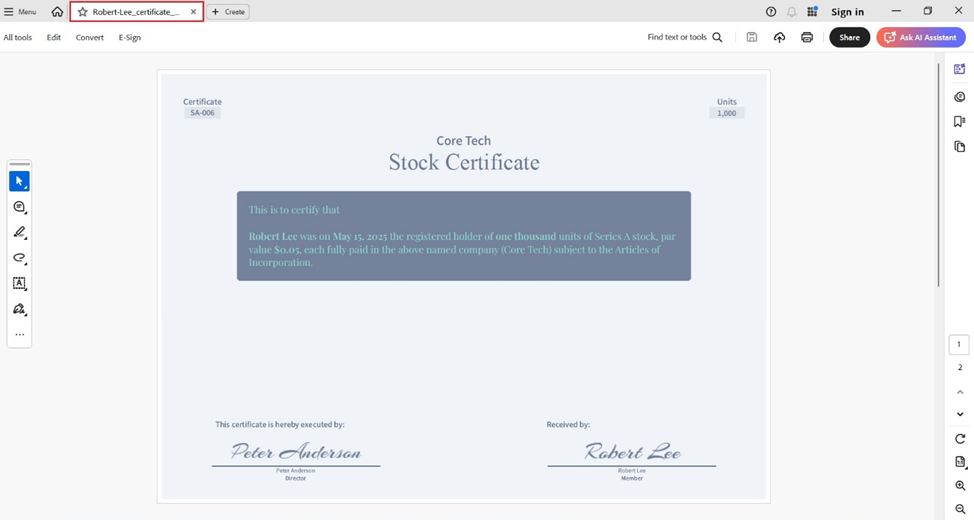Show more quick tools ellipsis
This screenshot has height=520, width=974.
click(x=19, y=334)
